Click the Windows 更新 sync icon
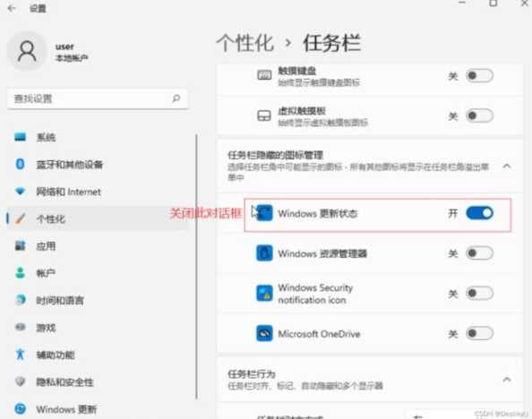The image size is (532, 419). [x=21, y=409]
